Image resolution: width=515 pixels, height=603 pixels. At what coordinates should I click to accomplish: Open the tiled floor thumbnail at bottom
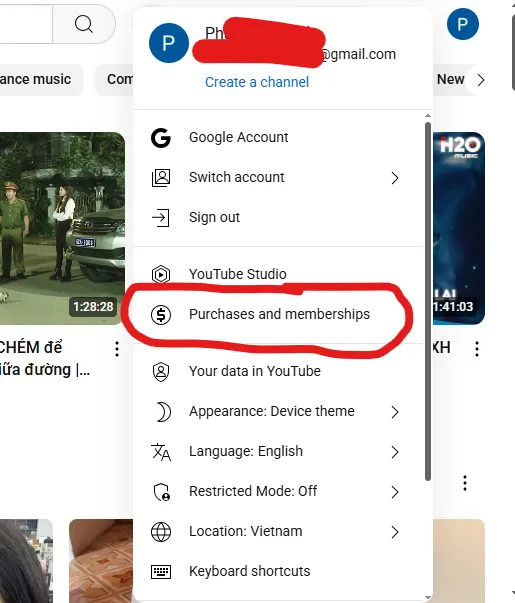pos(101,561)
